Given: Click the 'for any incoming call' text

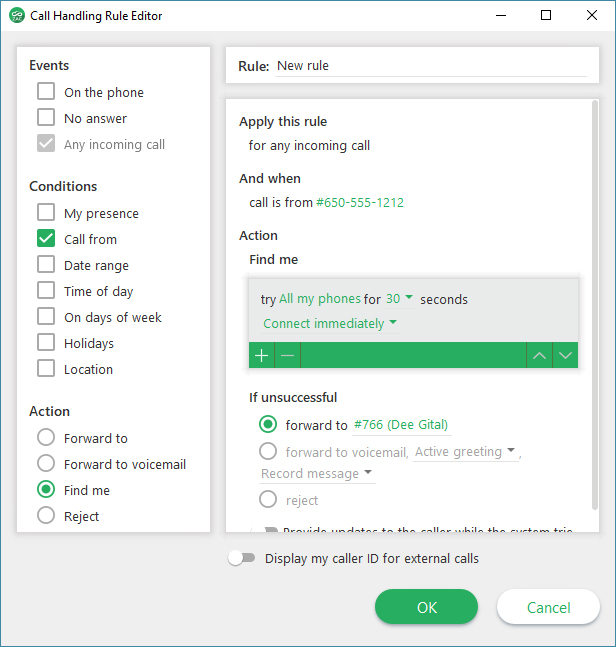Looking at the screenshot, I should click(x=309, y=146).
